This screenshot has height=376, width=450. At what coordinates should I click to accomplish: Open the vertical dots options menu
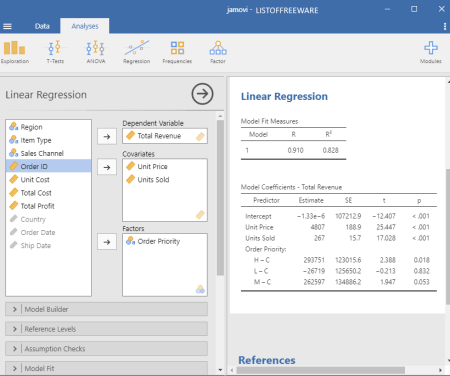(445, 26)
